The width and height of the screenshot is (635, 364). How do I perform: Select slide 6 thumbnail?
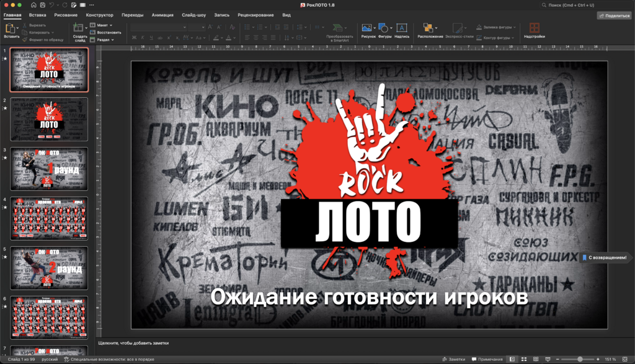pyautogui.click(x=49, y=318)
